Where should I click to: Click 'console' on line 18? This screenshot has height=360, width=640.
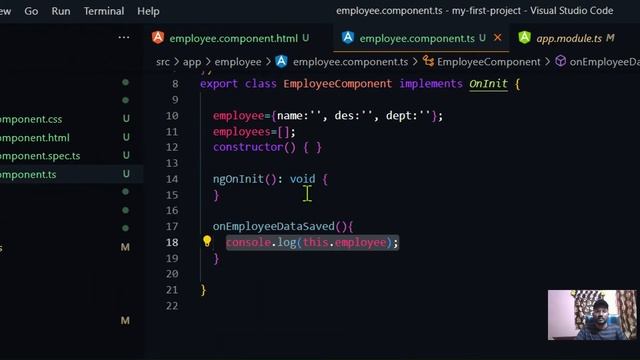coord(248,242)
